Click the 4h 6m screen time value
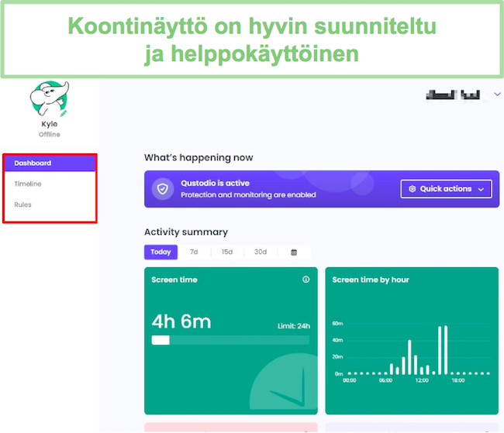 181,321
